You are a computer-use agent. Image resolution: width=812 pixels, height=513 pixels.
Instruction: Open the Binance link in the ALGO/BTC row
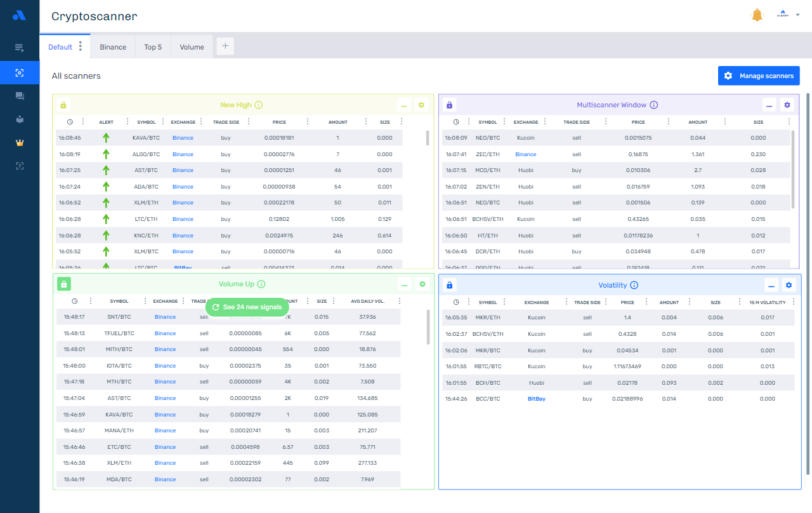(x=183, y=154)
